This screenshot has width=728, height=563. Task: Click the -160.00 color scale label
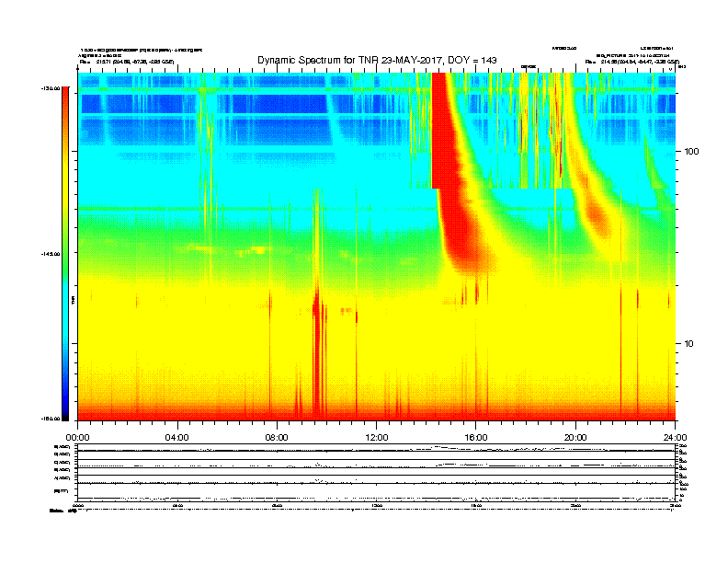51,419
